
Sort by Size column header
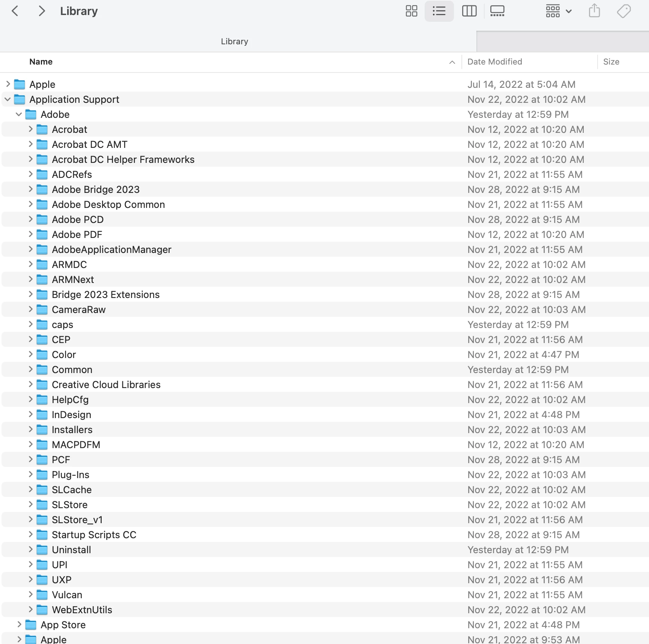pyautogui.click(x=611, y=62)
